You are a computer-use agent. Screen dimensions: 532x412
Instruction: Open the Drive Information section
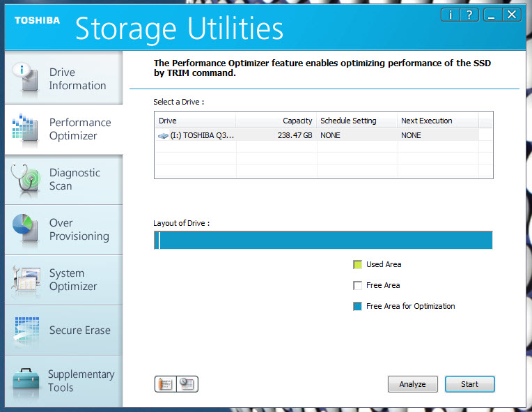pyautogui.click(x=64, y=78)
